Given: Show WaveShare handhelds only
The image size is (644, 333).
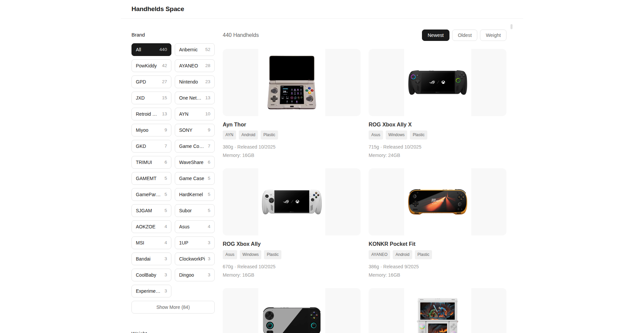Looking at the screenshot, I should [x=195, y=162].
